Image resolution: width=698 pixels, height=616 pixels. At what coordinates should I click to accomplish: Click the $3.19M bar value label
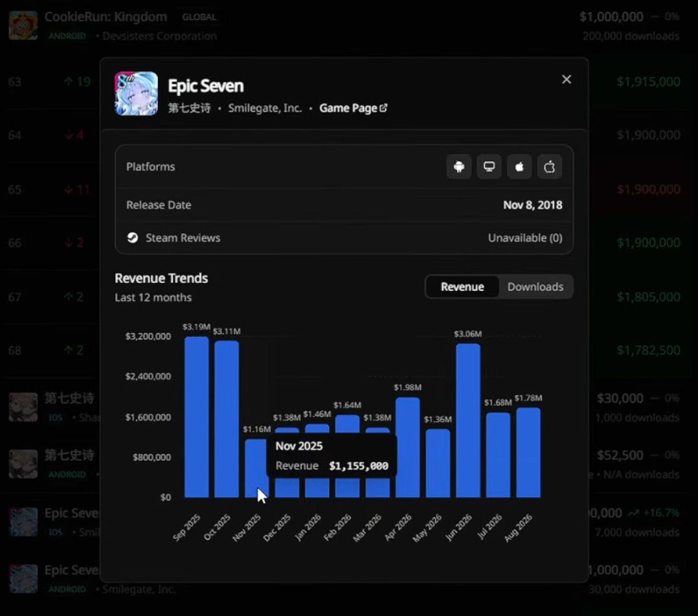coord(196,327)
